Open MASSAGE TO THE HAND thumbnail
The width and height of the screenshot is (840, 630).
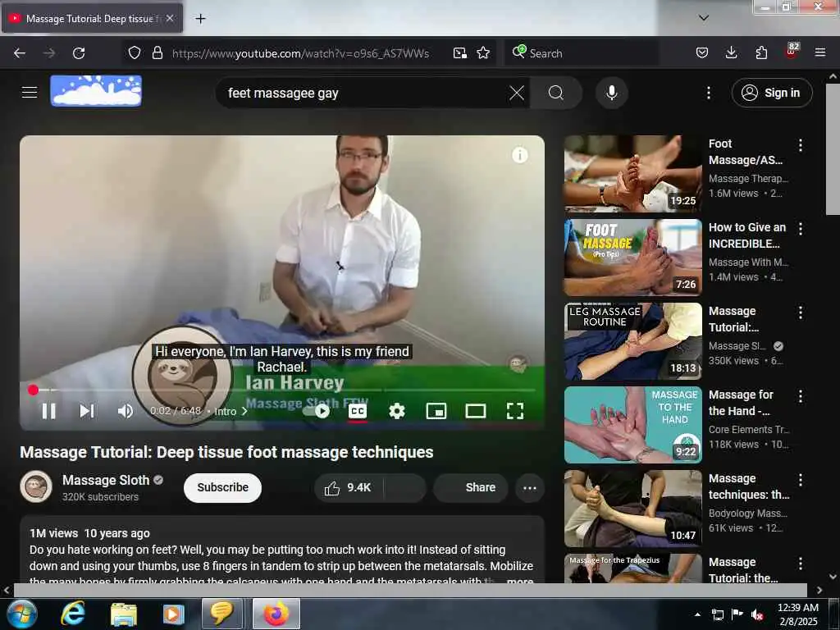click(632, 425)
